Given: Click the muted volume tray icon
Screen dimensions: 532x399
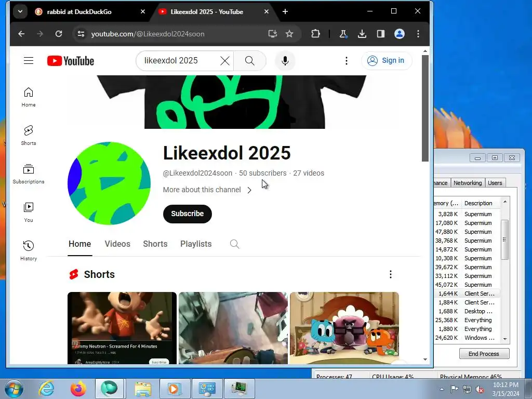Looking at the screenshot, I should point(480,389).
